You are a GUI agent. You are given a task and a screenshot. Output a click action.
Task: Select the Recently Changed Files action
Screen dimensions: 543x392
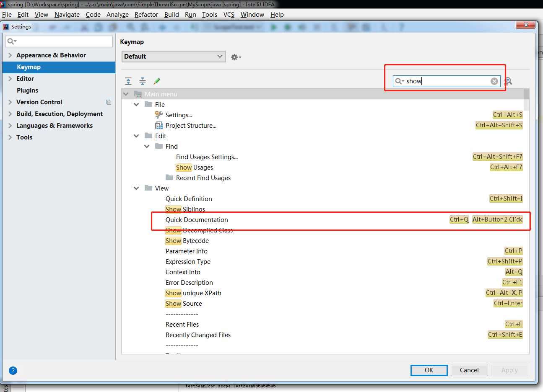click(x=198, y=335)
